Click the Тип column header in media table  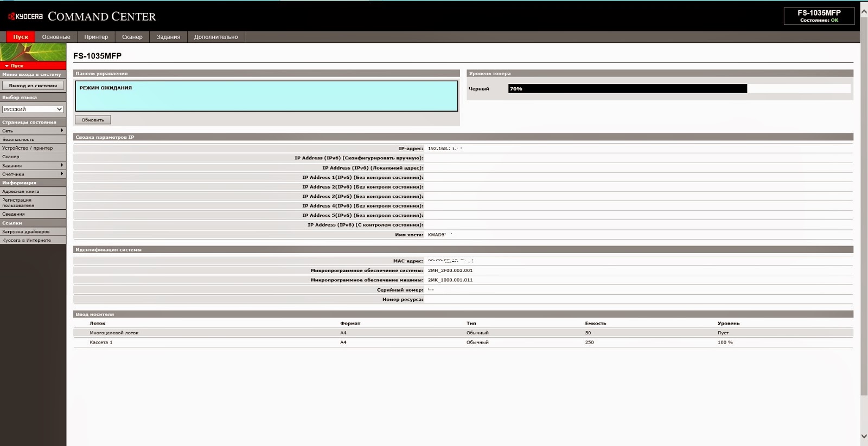[471, 324]
